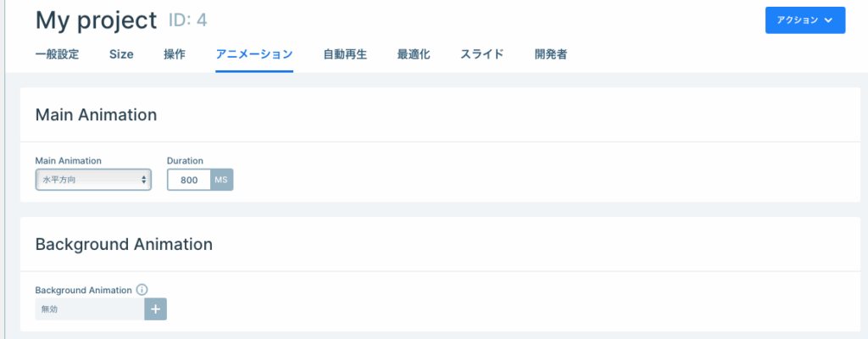Screen dimensions: 868x339
Task: Open the Size tab
Action: 121,54
